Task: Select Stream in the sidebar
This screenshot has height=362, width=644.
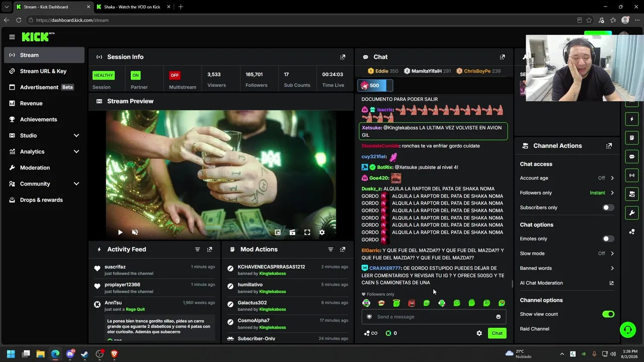Action: click(44, 55)
